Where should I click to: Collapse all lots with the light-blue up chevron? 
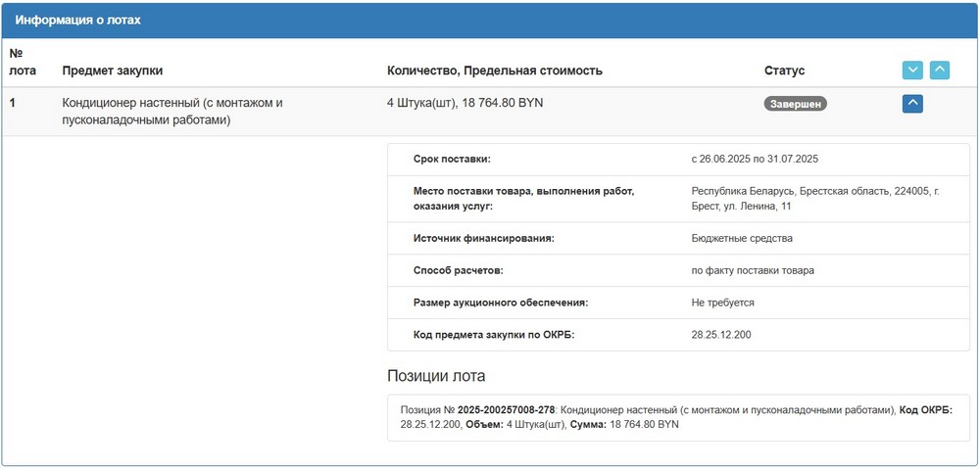point(940,70)
